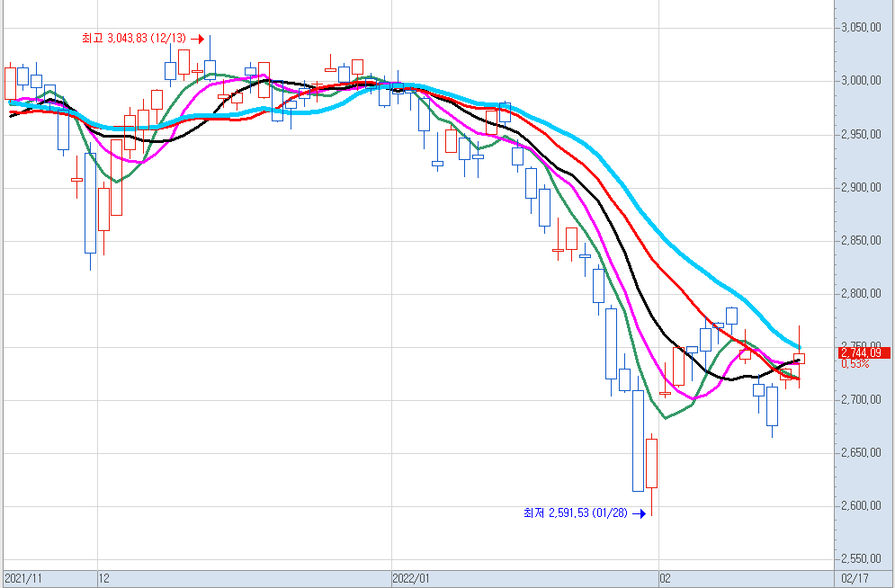Select the 2,600.00 price axis label

click(861, 506)
